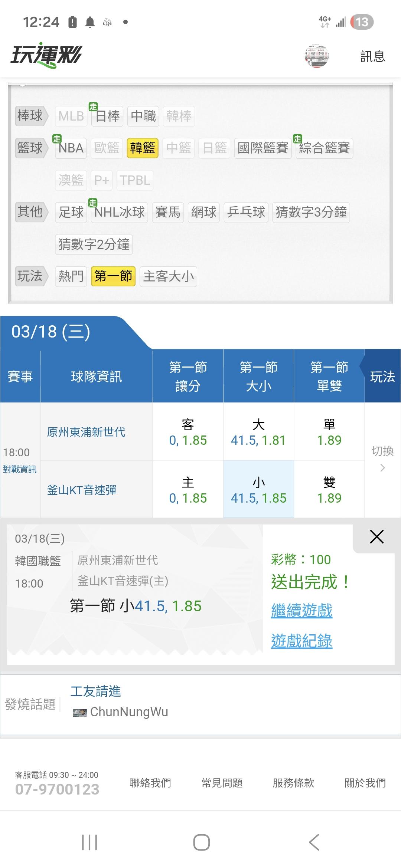Select 日棒 league tab
The width and height of the screenshot is (401, 868).
[107, 116]
